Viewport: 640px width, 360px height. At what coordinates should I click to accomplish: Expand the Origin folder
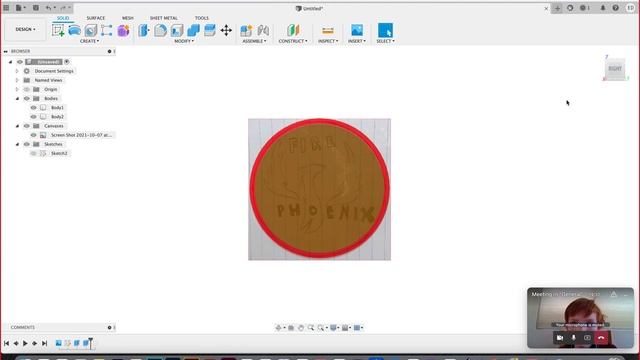pos(17,89)
